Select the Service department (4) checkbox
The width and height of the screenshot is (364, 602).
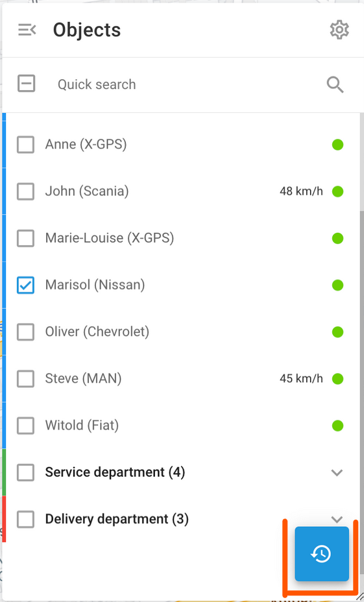tap(26, 473)
